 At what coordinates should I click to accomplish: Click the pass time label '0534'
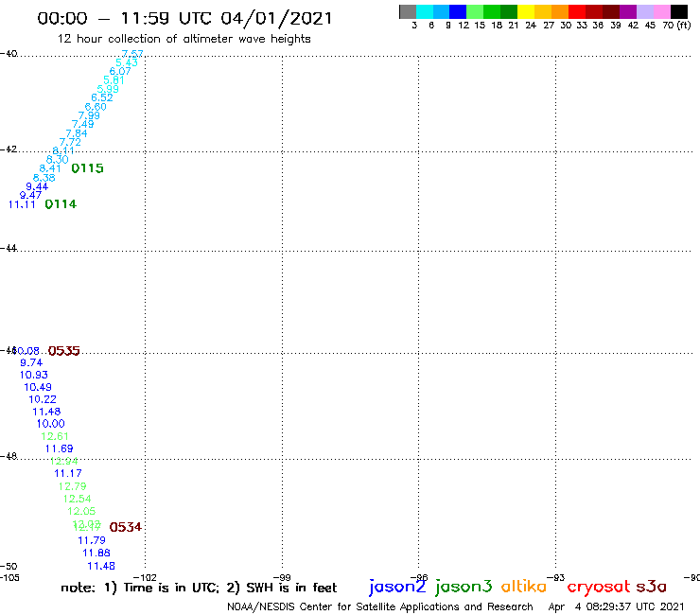(x=126, y=527)
